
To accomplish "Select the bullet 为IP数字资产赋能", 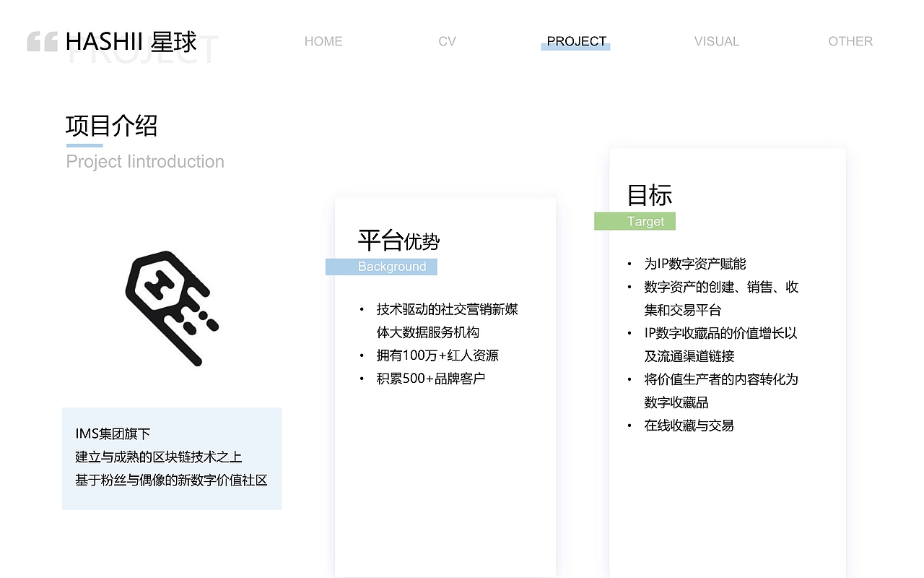I will click(x=695, y=264).
